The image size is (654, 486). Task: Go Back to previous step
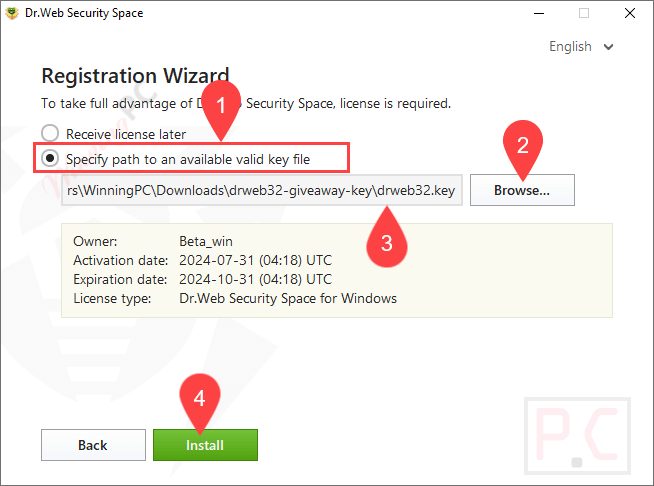(x=93, y=445)
